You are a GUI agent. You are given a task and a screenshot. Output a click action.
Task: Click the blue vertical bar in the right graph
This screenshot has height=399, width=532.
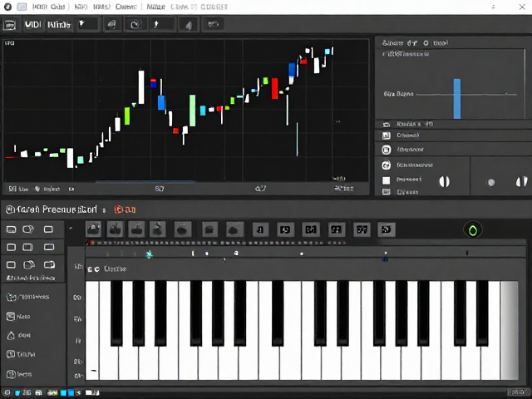(457, 99)
